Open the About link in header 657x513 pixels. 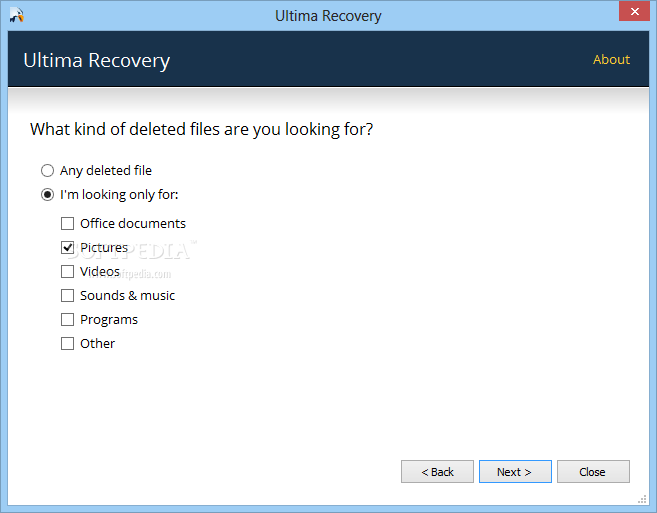click(611, 60)
